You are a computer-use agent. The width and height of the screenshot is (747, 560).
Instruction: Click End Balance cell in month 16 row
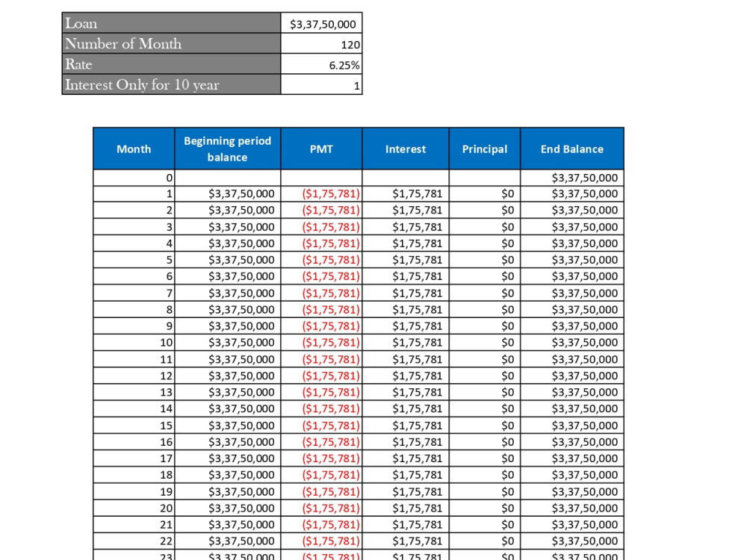point(572,442)
